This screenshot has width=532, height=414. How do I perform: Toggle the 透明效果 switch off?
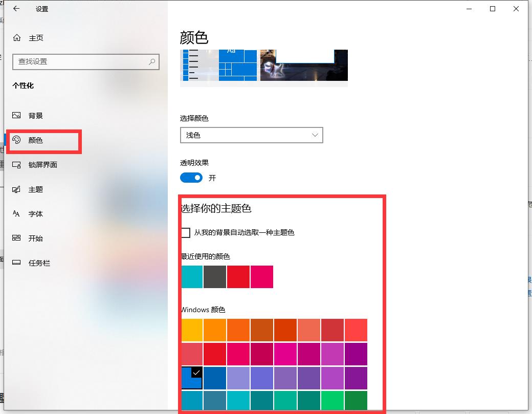(191, 178)
